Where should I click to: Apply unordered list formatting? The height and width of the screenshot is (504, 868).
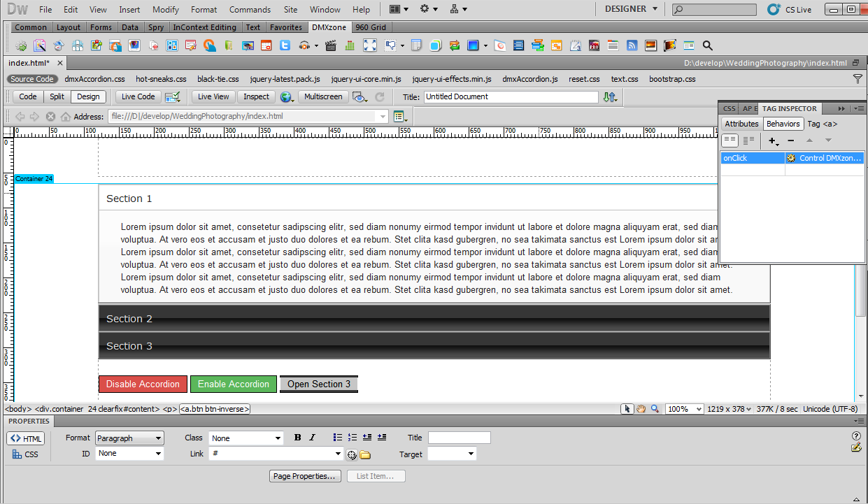tap(338, 438)
